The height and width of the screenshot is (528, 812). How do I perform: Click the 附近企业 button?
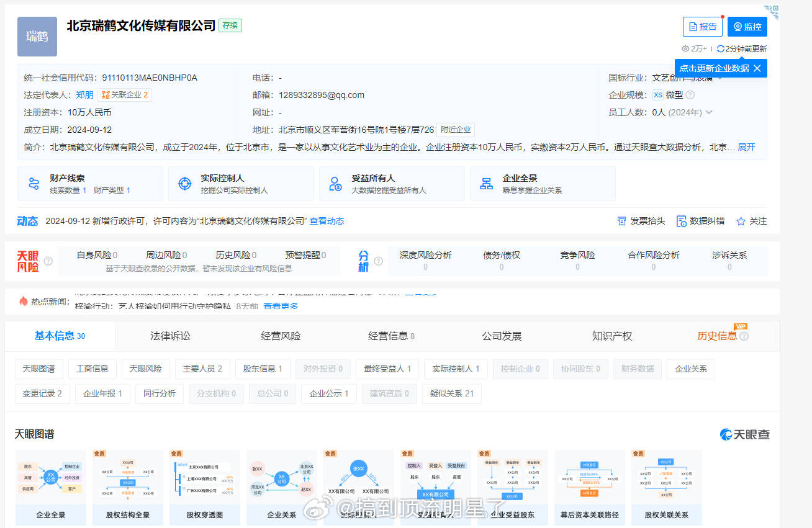coord(456,130)
